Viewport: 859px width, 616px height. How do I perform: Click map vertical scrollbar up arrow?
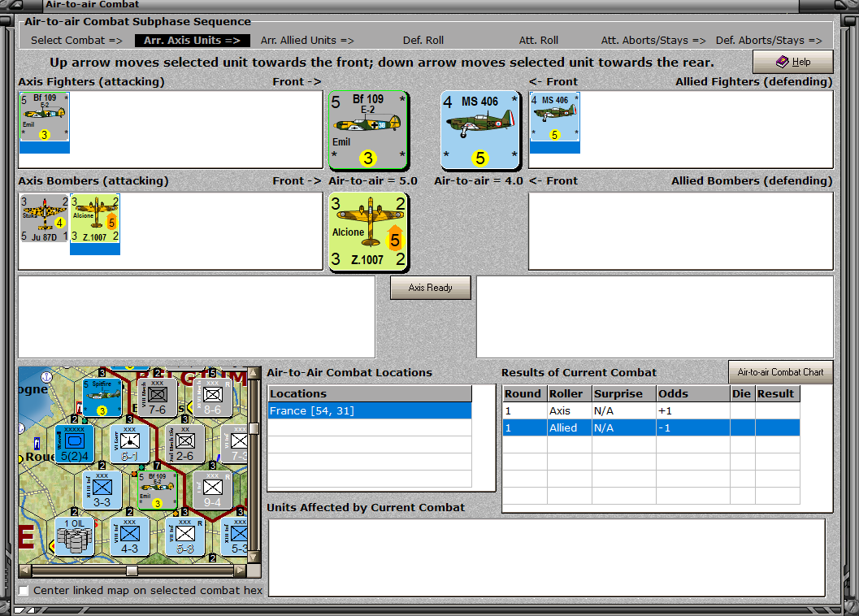253,373
